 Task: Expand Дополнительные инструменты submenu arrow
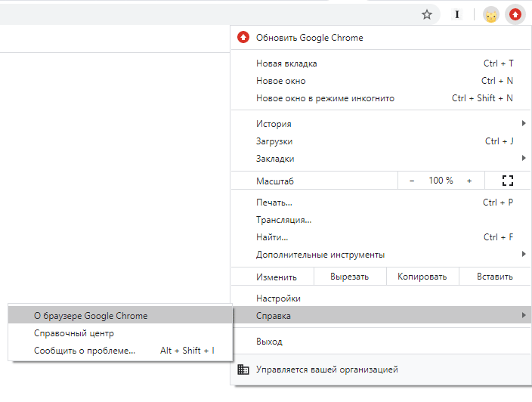[524, 254]
